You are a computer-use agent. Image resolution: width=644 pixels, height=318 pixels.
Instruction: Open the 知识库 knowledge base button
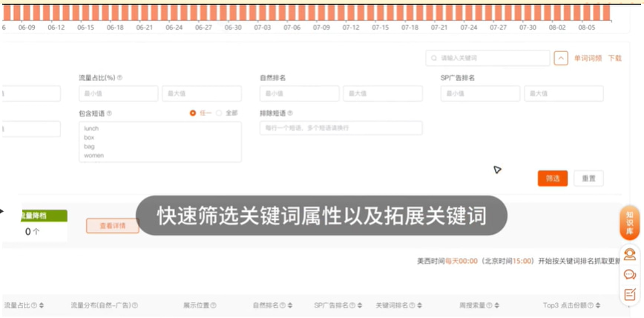point(629,223)
